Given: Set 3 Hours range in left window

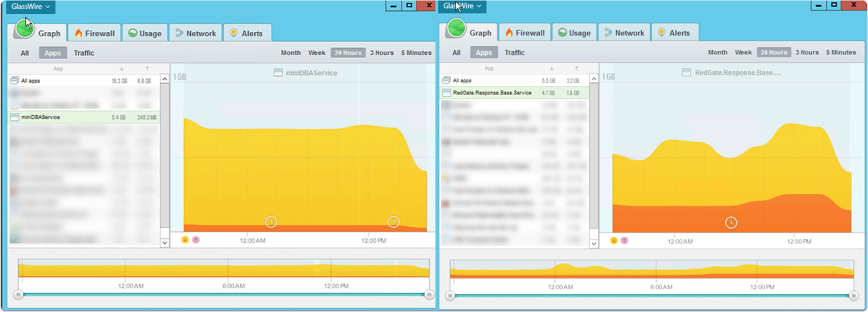Looking at the screenshot, I should click(382, 53).
